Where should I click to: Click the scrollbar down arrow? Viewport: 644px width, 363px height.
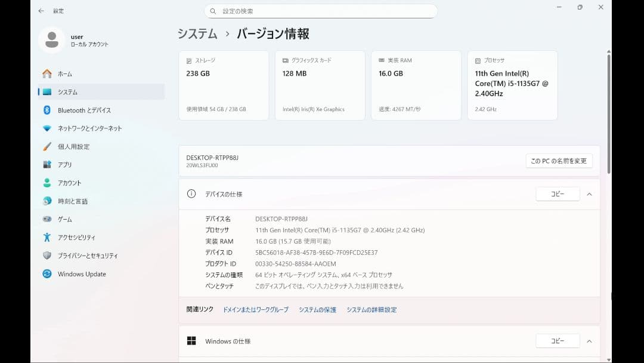[x=609, y=360]
